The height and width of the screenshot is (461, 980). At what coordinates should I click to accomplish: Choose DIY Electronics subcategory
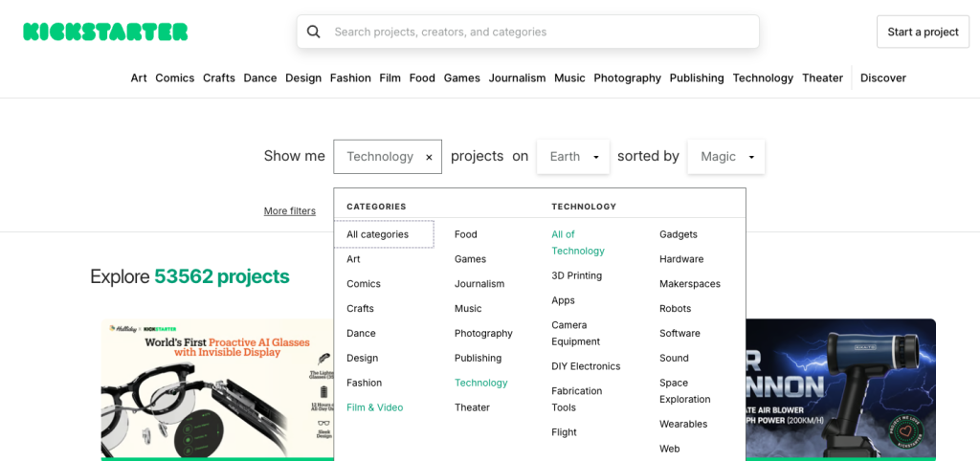pos(586,366)
